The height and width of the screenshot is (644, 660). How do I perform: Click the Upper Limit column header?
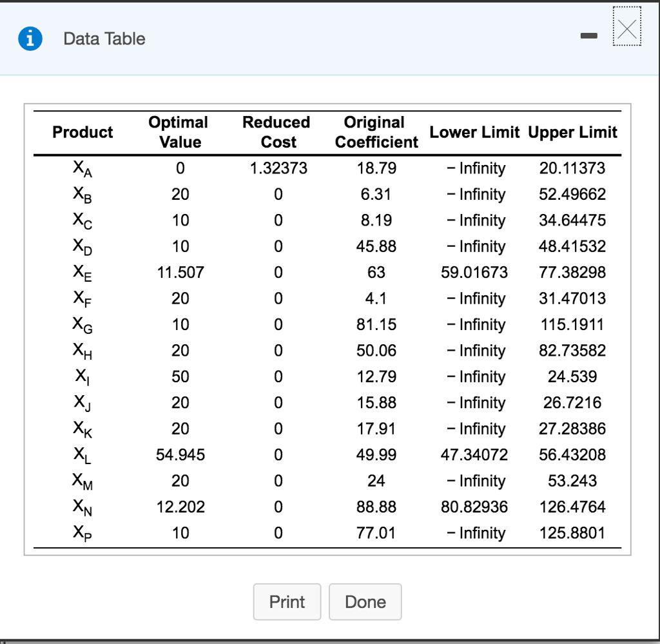pyautogui.click(x=572, y=132)
